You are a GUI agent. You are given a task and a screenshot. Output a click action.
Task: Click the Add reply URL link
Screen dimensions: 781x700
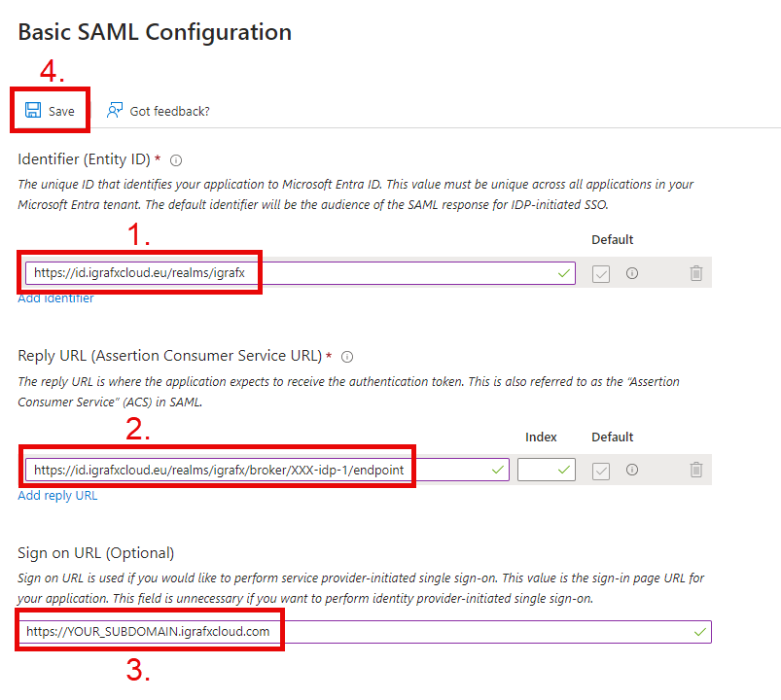point(57,495)
